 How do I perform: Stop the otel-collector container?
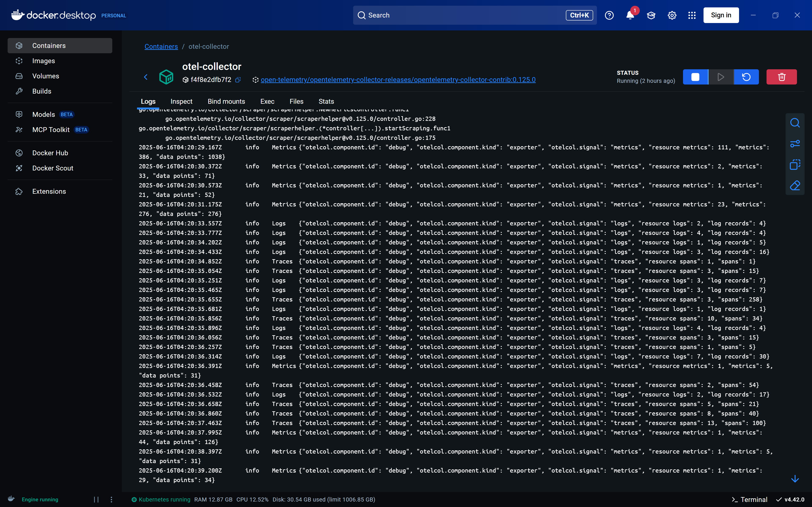pyautogui.click(x=695, y=77)
